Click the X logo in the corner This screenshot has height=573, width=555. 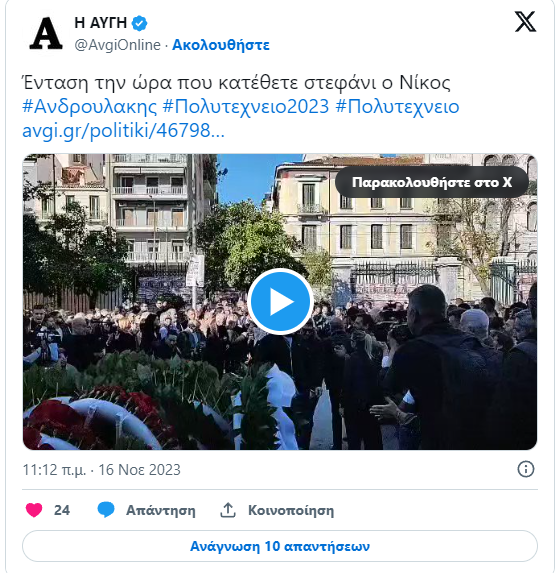525,22
